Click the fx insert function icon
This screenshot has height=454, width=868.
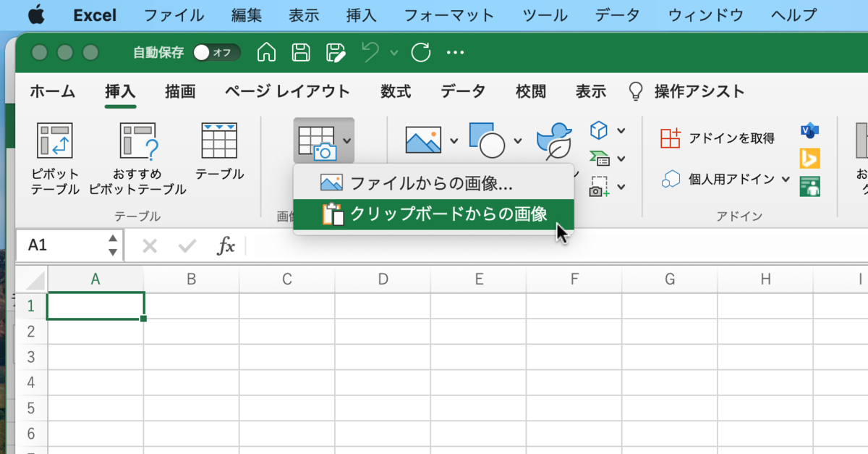226,246
